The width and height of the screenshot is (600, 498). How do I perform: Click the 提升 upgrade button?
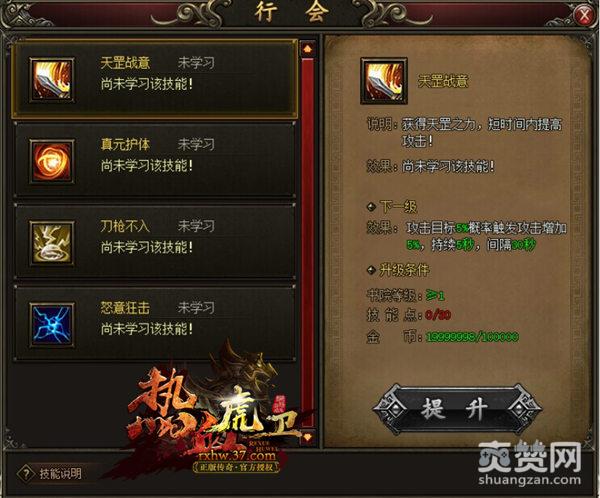(457, 409)
